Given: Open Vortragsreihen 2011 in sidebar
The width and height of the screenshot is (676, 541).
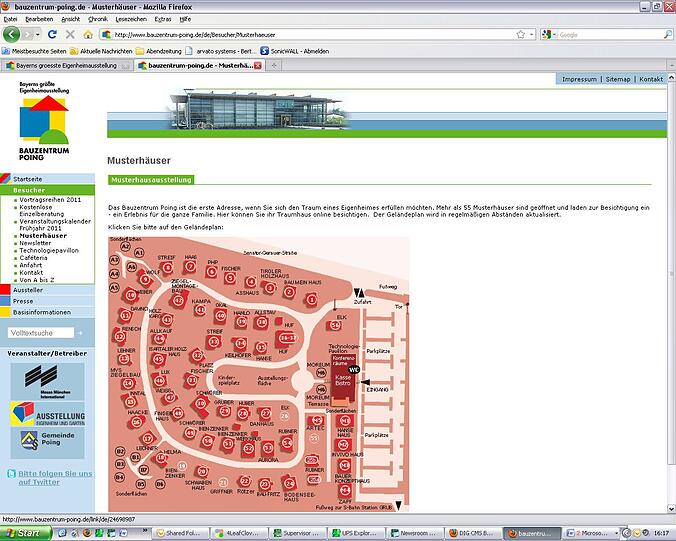Looking at the screenshot, I should click(x=50, y=200).
